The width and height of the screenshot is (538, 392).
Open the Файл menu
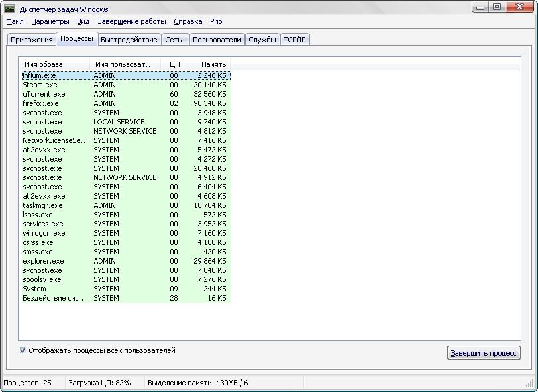coord(15,21)
